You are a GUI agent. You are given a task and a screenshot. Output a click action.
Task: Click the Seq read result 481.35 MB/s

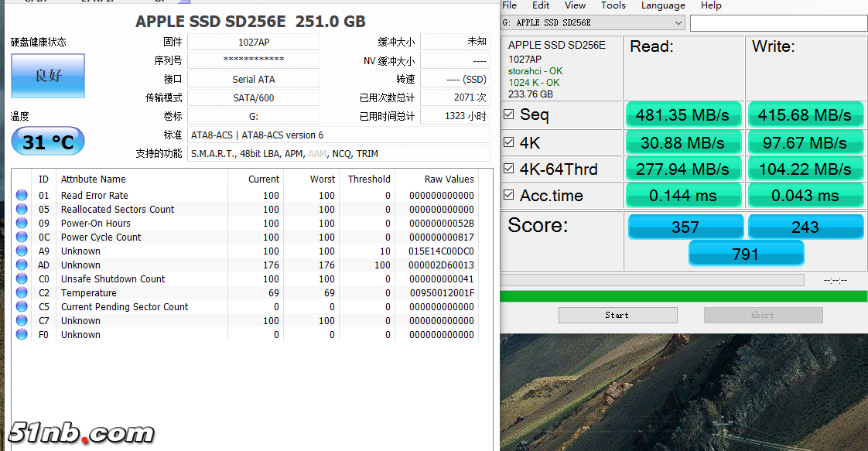[683, 115]
